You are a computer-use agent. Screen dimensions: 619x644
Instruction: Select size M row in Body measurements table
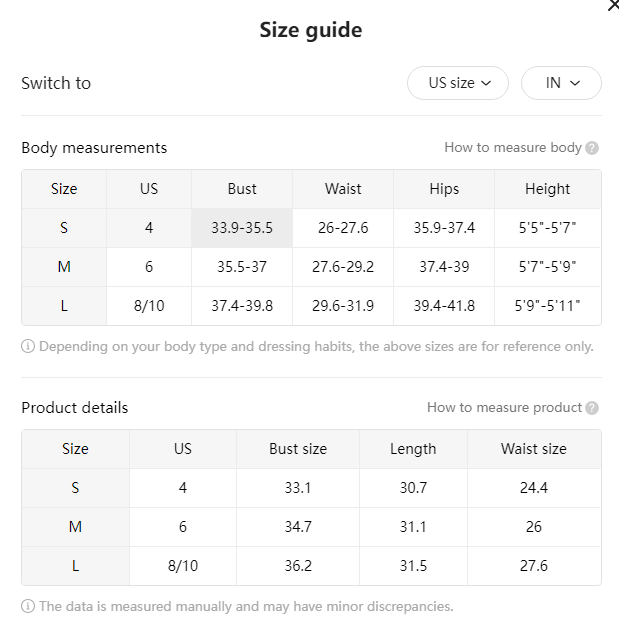coord(311,267)
